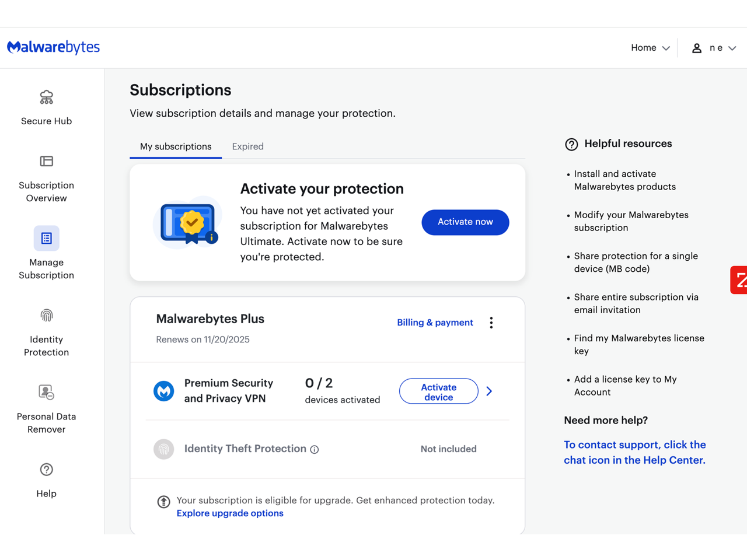Click the Malwarebytes logo
This screenshot has width=747, height=560.
coord(53,47)
